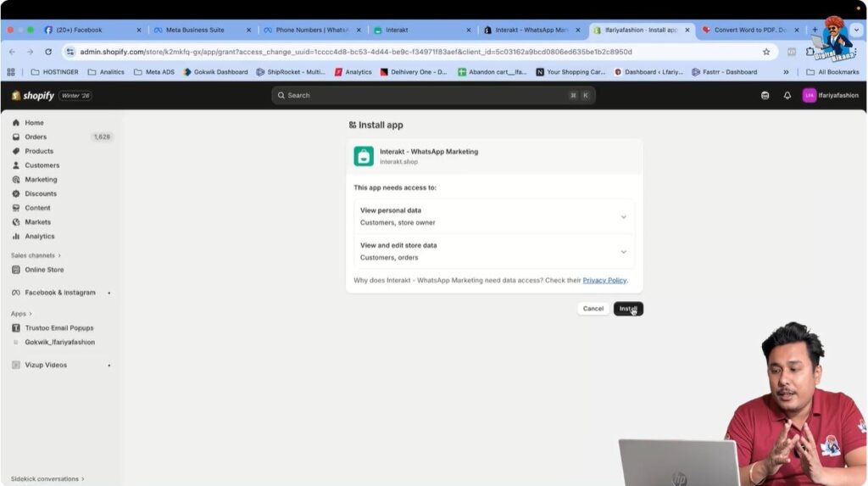Open Customers page in sidebar
This screenshot has height=486, width=868.
42,165
